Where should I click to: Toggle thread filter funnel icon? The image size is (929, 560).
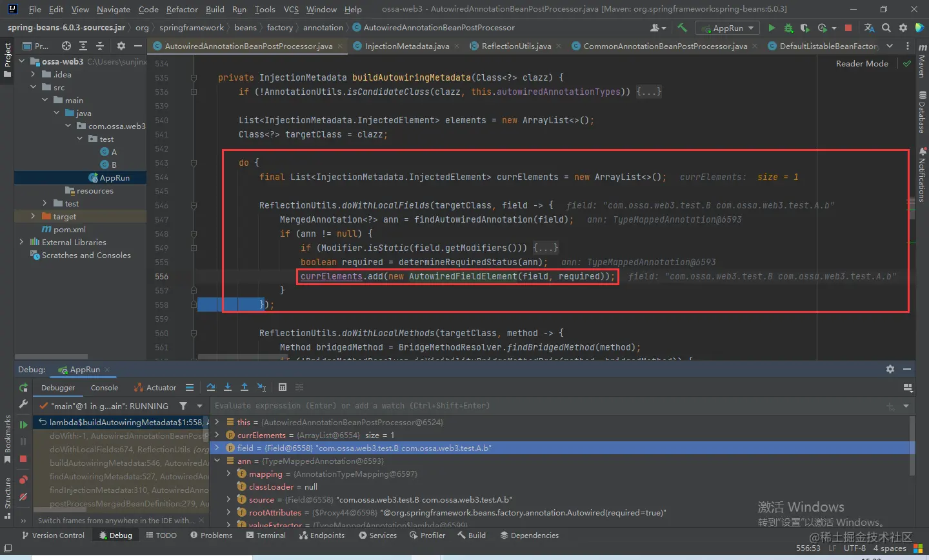(183, 406)
